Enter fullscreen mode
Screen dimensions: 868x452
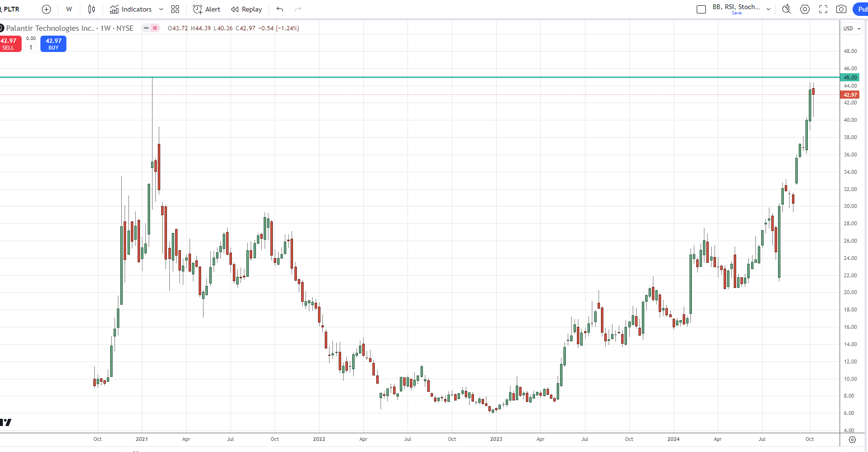click(823, 9)
